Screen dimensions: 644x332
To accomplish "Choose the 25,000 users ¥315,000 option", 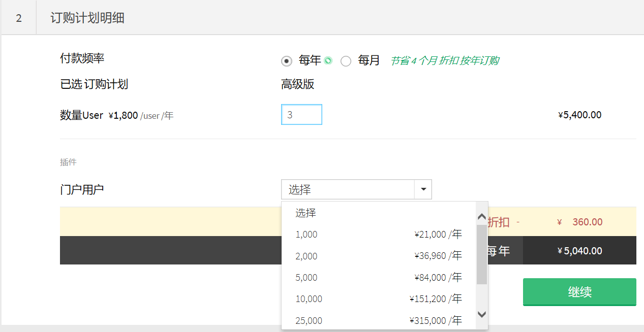I will pyautogui.click(x=379, y=320).
